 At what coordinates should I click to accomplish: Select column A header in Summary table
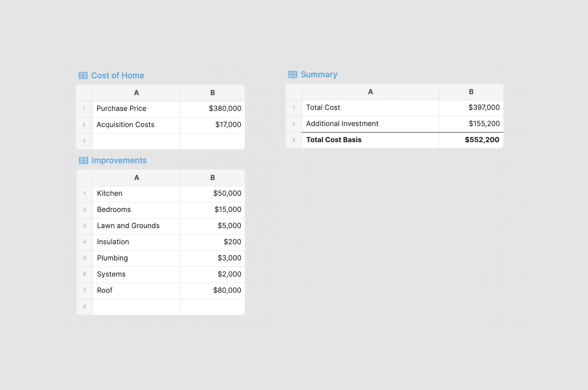tap(370, 92)
